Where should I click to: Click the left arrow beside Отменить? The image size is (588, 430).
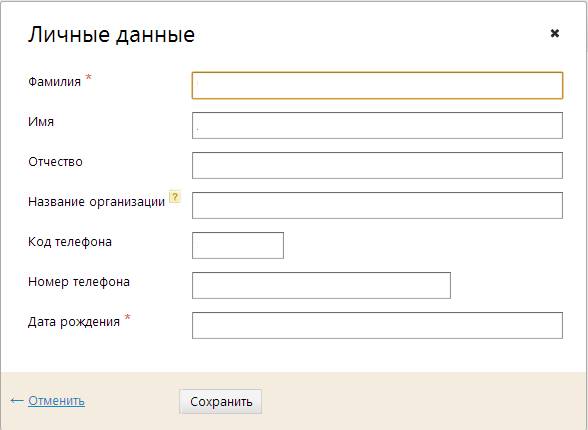[17, 401]
